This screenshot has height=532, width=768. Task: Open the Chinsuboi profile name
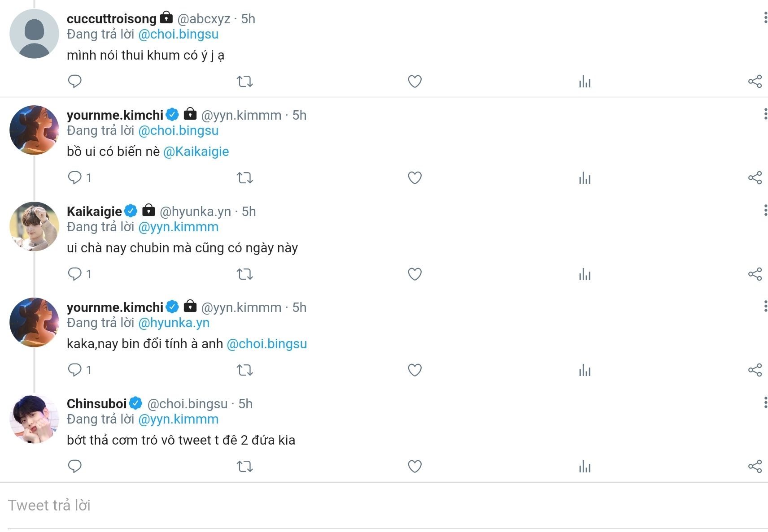pos(96,404)
